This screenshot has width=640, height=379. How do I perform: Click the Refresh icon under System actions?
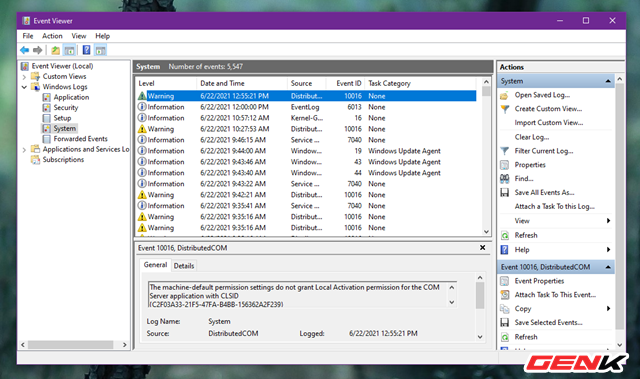pos(505,235)
